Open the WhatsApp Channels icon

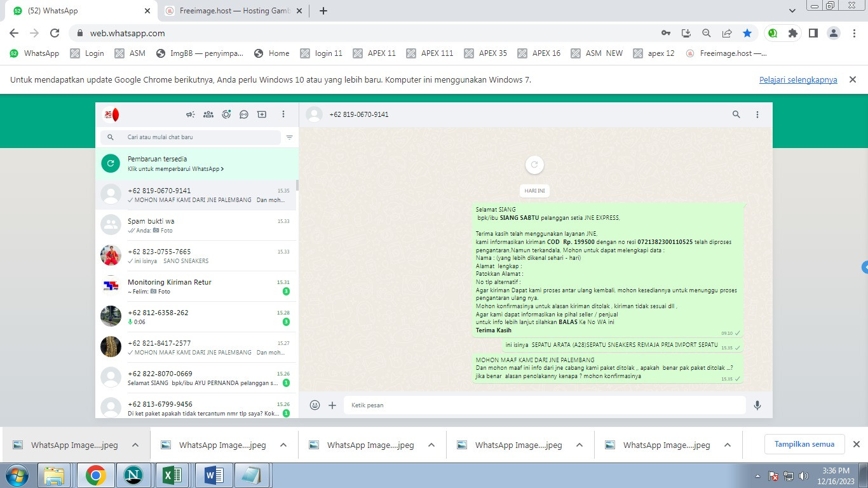coord(243,114)
